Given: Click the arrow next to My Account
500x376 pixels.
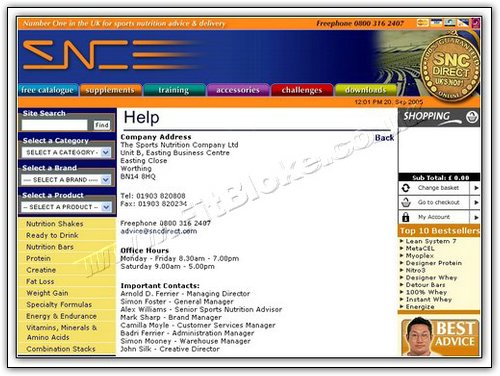Looking at the screenshot, I should click(x=476, y=217).
